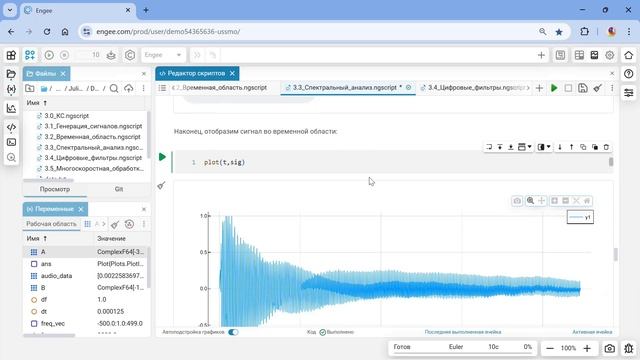Screen dimensions: 640x360
Task: Clear workspace variables with the broom icon
Action: coord(115,224)
